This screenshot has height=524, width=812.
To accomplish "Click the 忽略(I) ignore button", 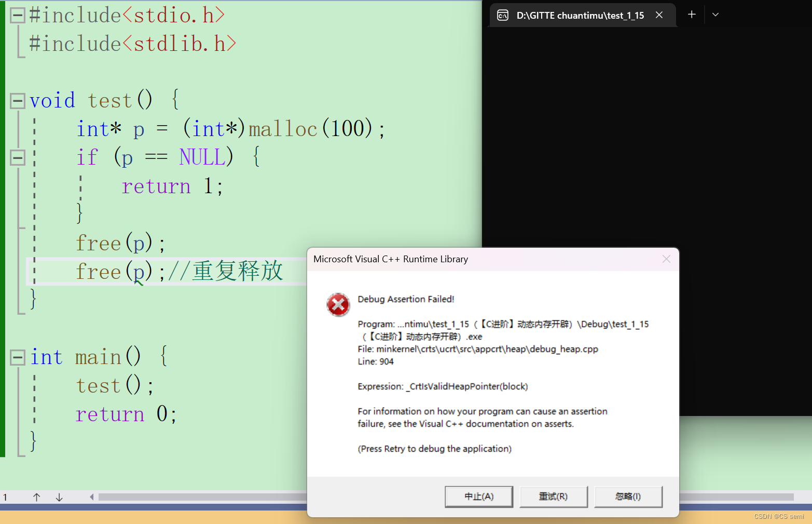I will [628, 496].
